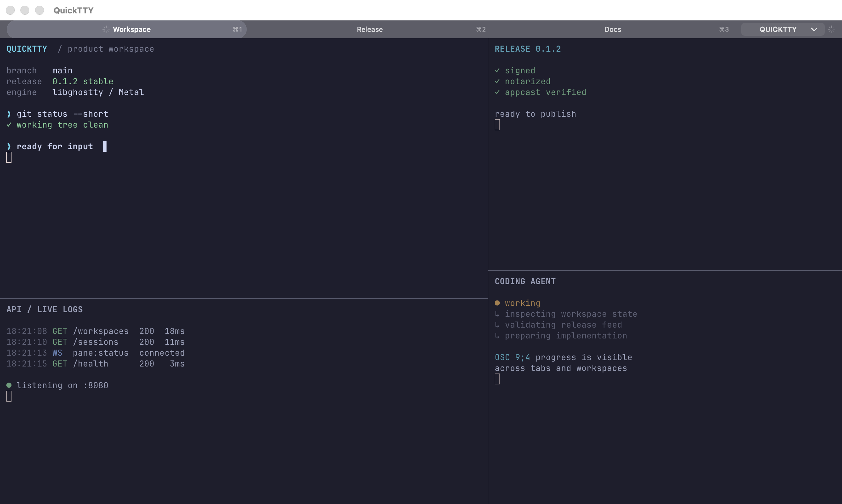Click the spinner icon on Workspace tab
The height and width of the screenshot is (504, 842).
[x=106, y=29]
